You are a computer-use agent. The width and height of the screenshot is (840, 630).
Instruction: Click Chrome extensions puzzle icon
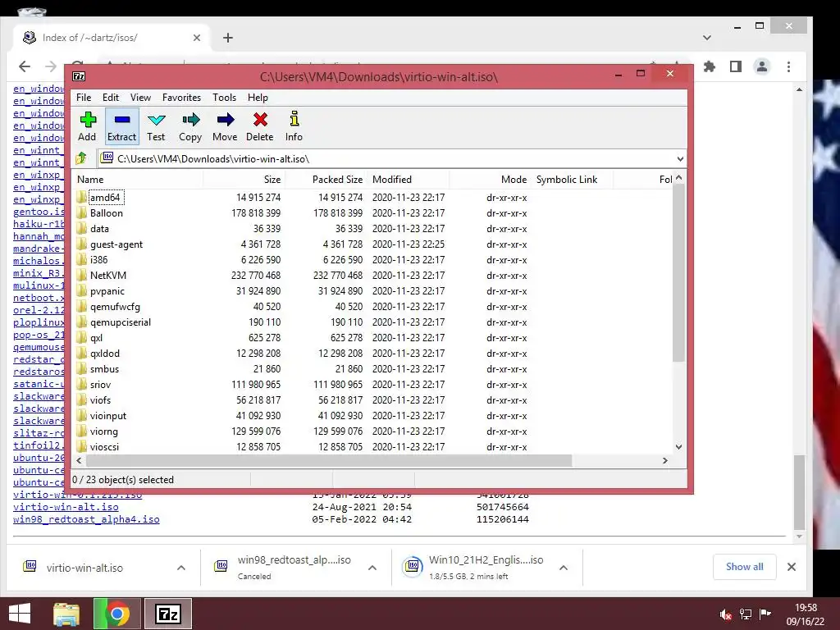pos(710,66)
